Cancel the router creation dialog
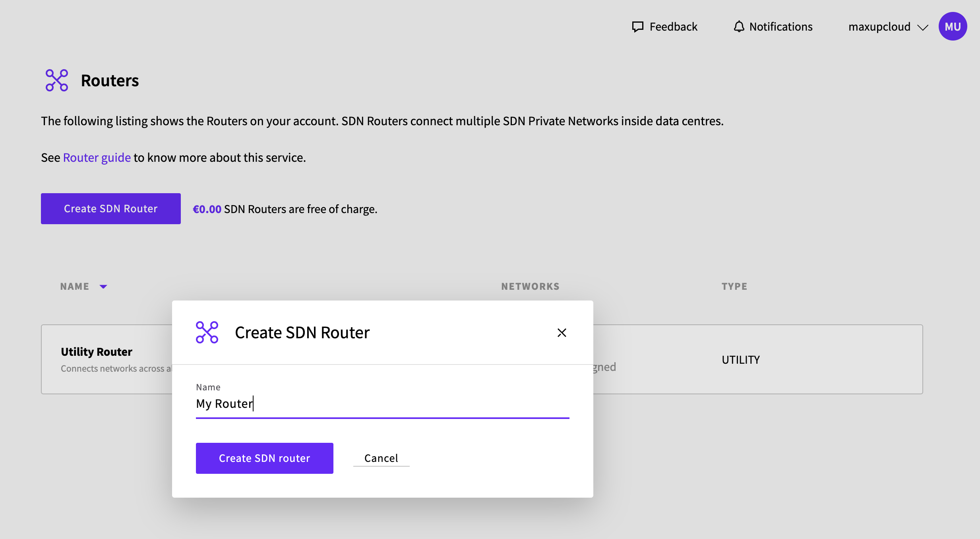This screenshot has height=539, width=980. 381,458
